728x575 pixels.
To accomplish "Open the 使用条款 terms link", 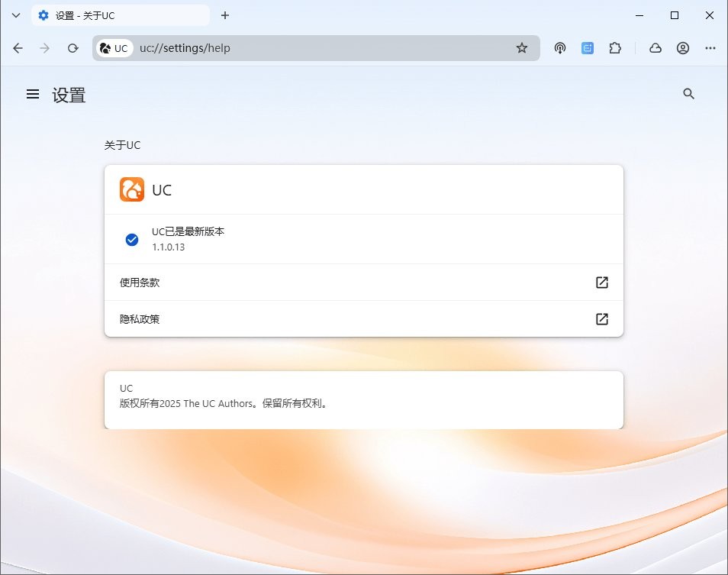I will (x=363, y=283).
